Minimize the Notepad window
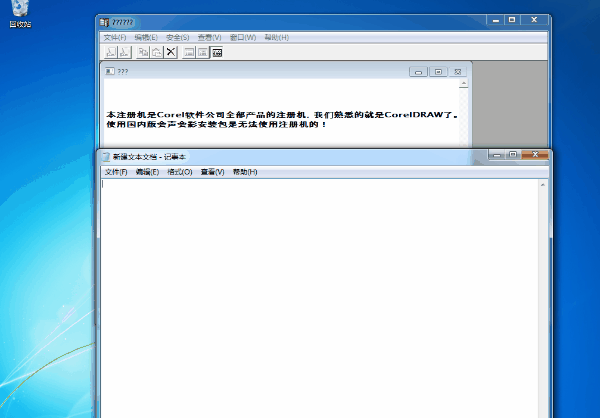The width and height of the screenshot is (600, 418). click(x=497, y=155)
